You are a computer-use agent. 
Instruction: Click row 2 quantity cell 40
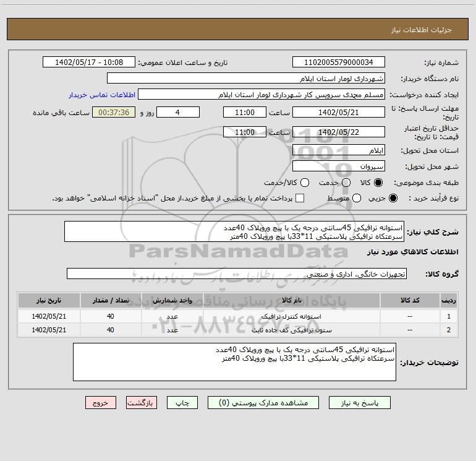[111, 330]
